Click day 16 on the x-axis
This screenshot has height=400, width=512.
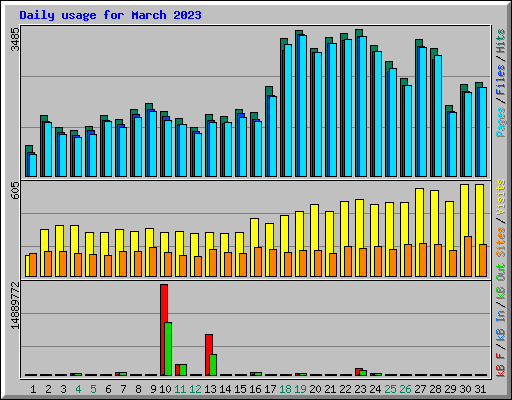coord(255,389)
